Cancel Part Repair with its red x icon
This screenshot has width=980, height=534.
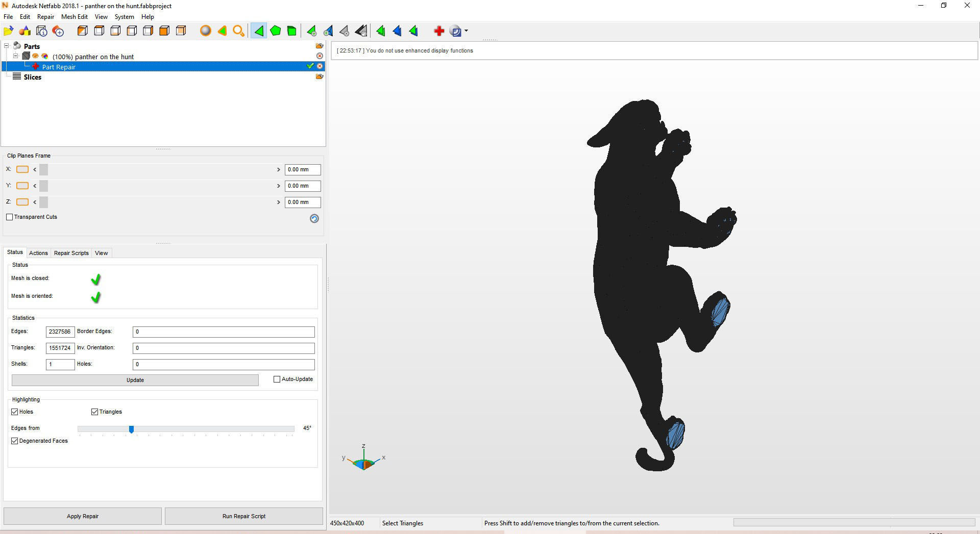(320, 66)
